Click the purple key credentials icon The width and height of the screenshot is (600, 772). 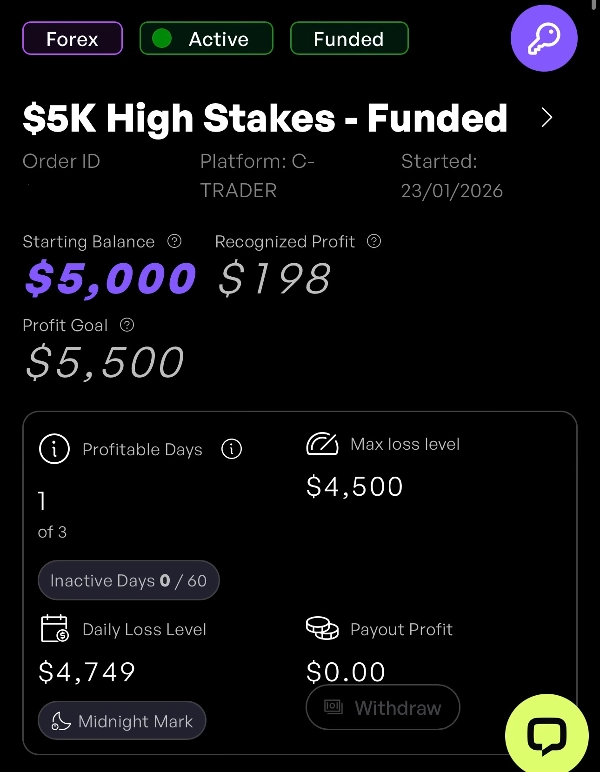pyautogui.click(x=544, y=38)
